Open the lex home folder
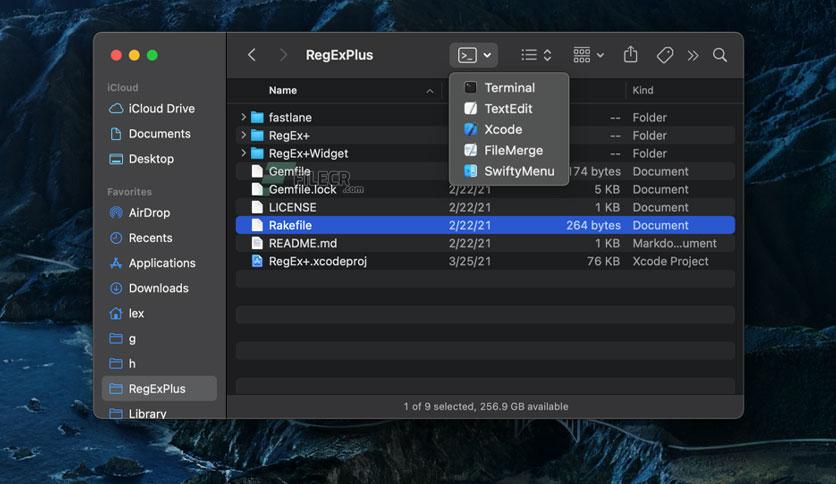The width and height of the screenshot is (836, 484). click(x=159, y=313)
